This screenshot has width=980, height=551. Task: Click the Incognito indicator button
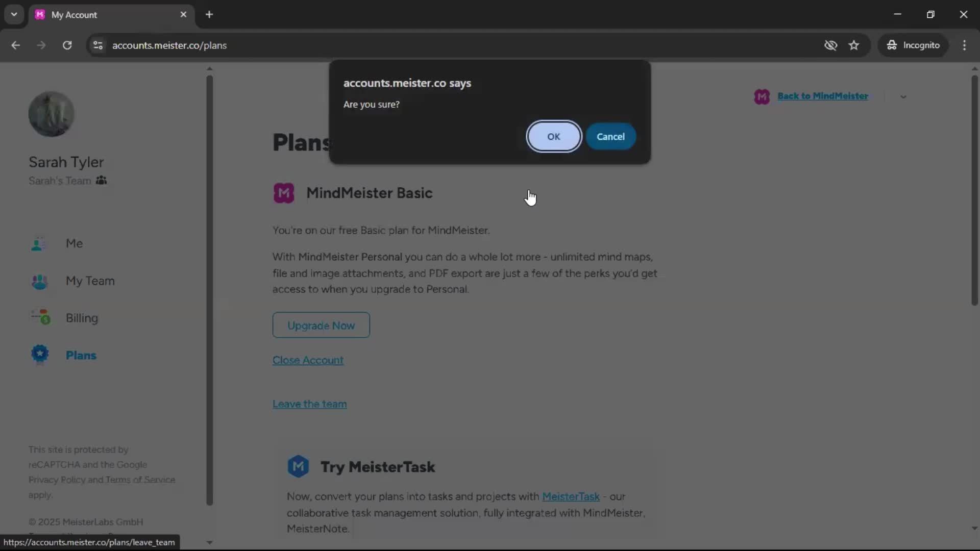pyautogui.click(x=913, y=45)
